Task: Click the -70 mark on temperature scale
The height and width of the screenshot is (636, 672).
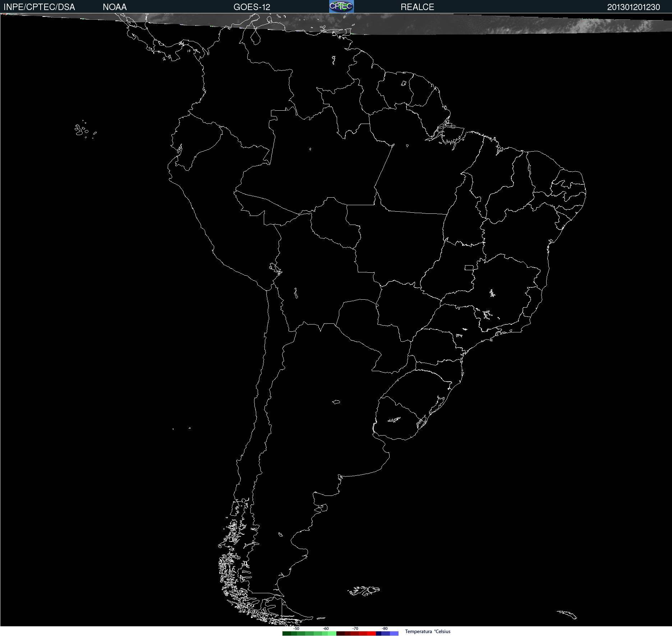Action: [355, 628]
